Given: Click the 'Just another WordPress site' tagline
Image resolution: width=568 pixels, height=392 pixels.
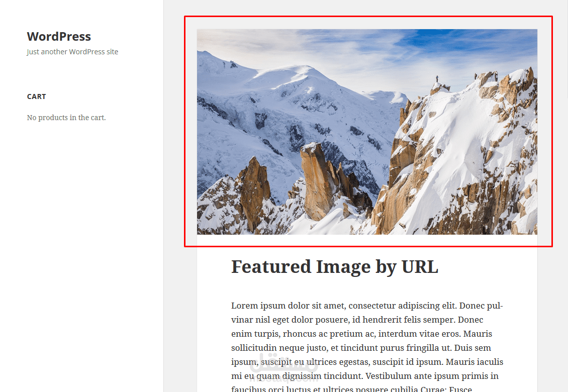Looking at the screenshot, I should 72,51.
